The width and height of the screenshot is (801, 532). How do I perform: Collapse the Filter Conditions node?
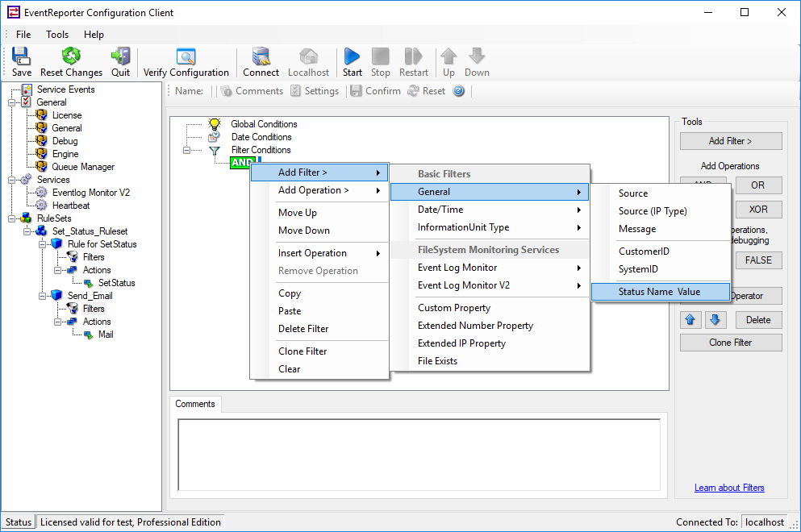pos(186,150)
